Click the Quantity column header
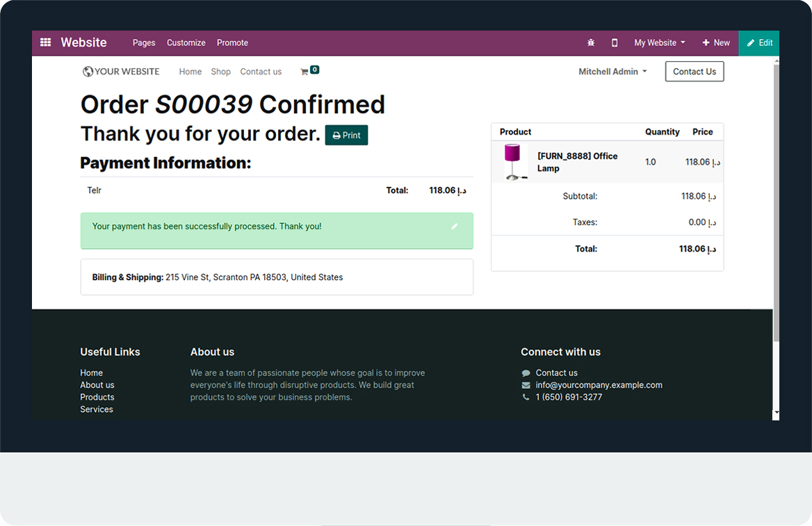812x526 pixels. point(662,132)
